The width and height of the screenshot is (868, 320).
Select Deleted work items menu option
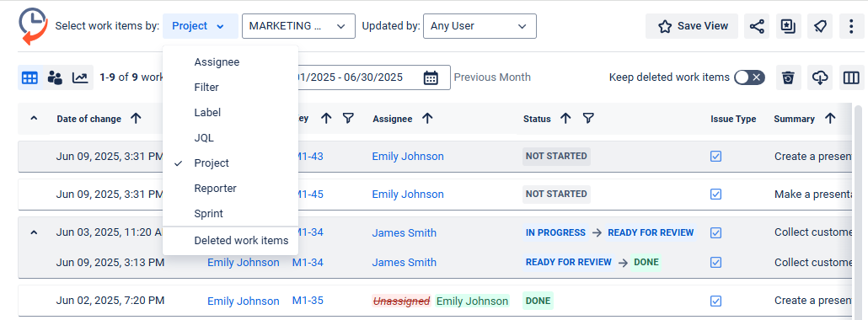click(x=231, y=241)
